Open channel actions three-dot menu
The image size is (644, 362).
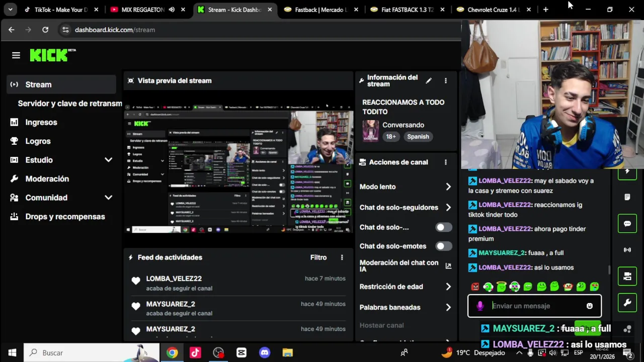coord(445,162)
